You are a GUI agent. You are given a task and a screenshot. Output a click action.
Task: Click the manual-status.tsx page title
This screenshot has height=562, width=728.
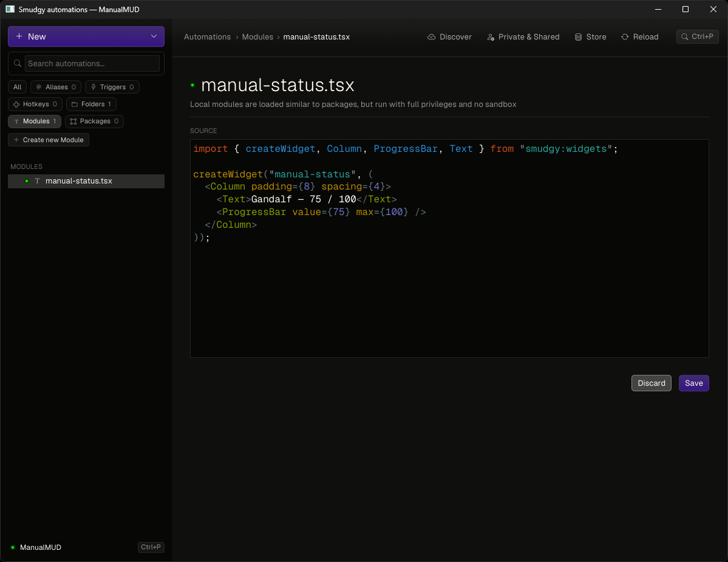[277, 85]
